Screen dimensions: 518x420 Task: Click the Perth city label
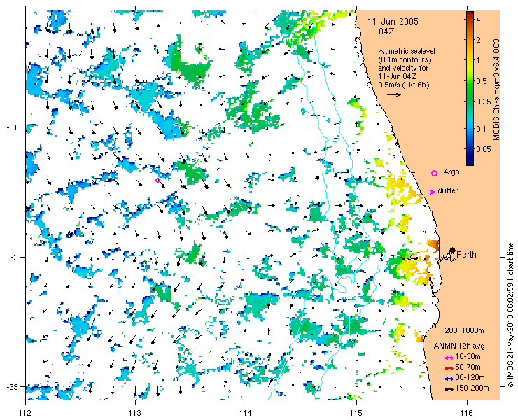(x=466, y=254)
